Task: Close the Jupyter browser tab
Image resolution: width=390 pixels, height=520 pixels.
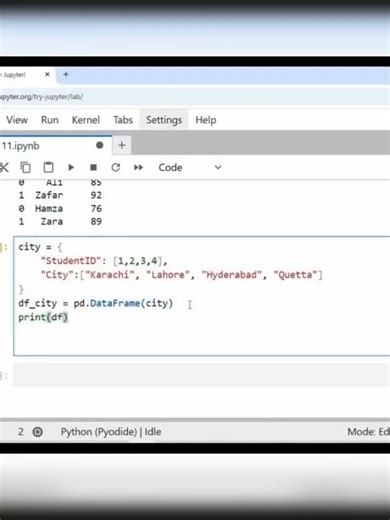Action: [x=47, y=74]
